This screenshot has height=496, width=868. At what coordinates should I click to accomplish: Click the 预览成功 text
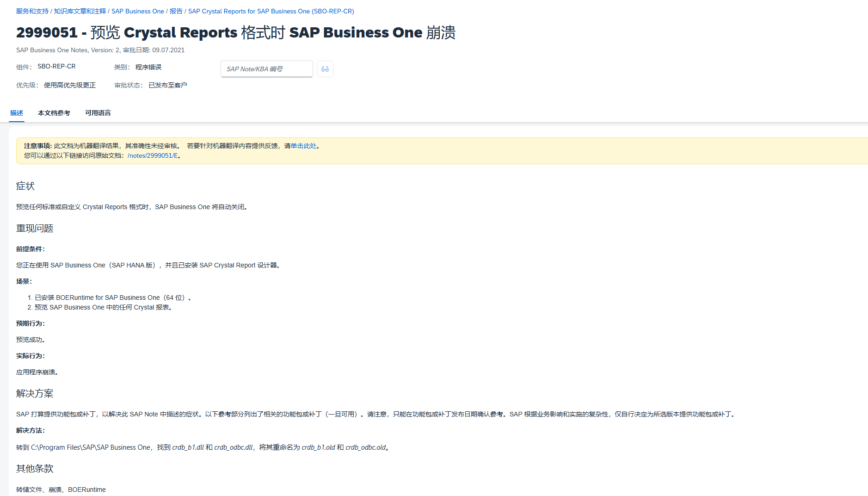click(x=31, y=340)
